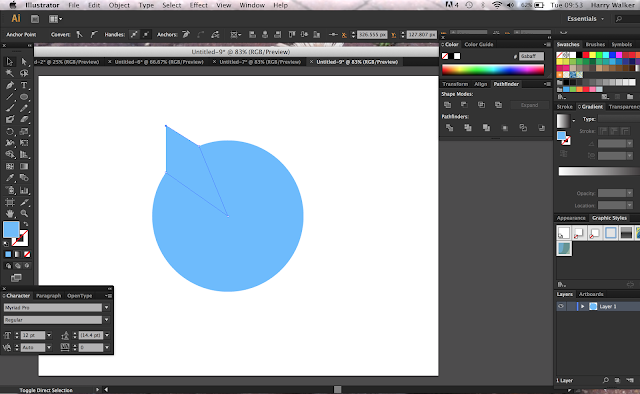Screen dimensions: 640x394
Task: Select the Magic Wand tool
Action: 9,73
